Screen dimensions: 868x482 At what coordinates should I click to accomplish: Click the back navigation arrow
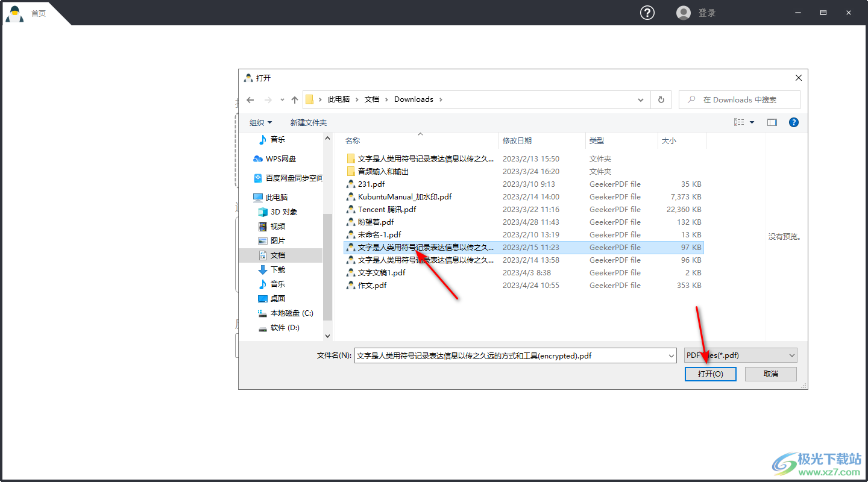(251, 100)
